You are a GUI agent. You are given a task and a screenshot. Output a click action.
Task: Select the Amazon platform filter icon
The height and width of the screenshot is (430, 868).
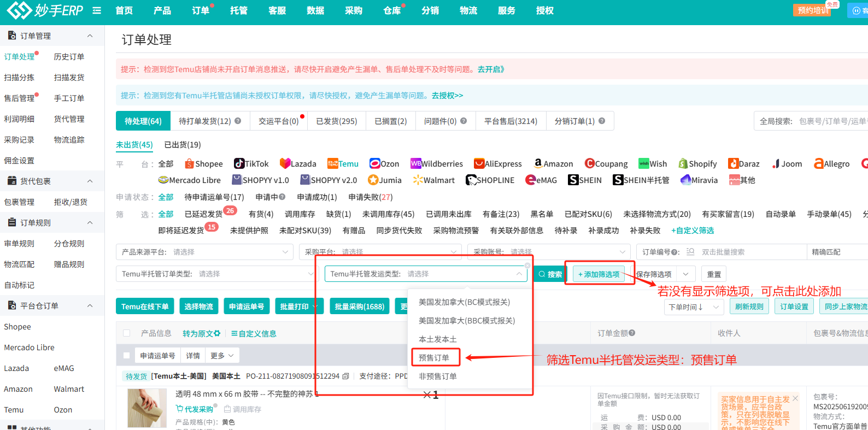pyautogui.click(x=538, y=163)
